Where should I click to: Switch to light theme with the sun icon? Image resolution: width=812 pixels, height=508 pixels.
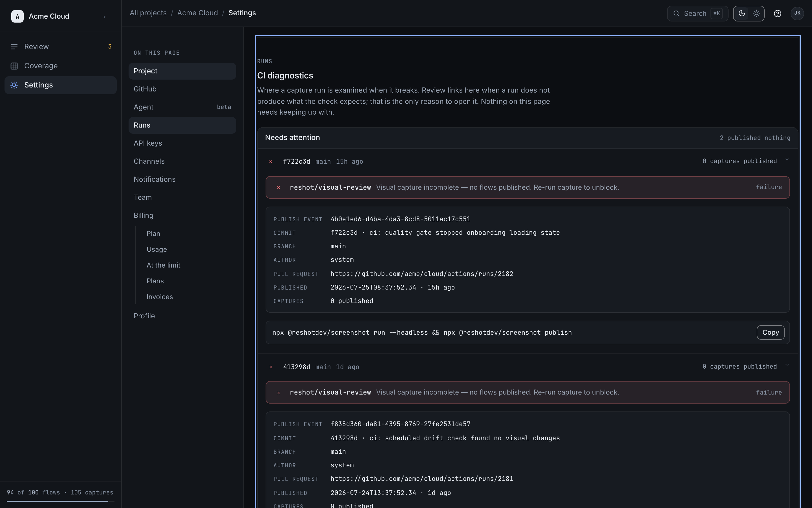756,14
